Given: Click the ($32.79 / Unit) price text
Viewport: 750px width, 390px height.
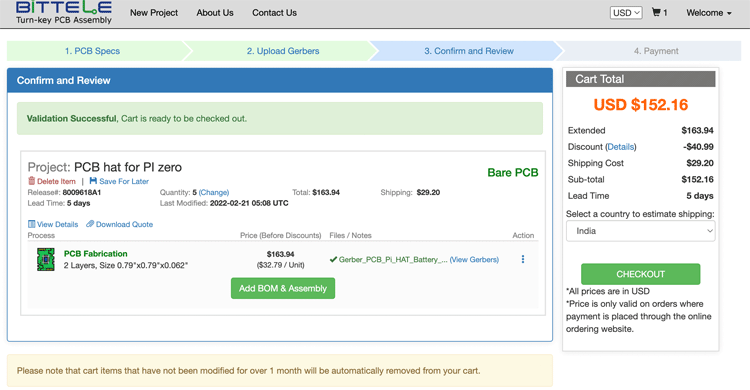Looking at the screenshot, I should point(280,265).
